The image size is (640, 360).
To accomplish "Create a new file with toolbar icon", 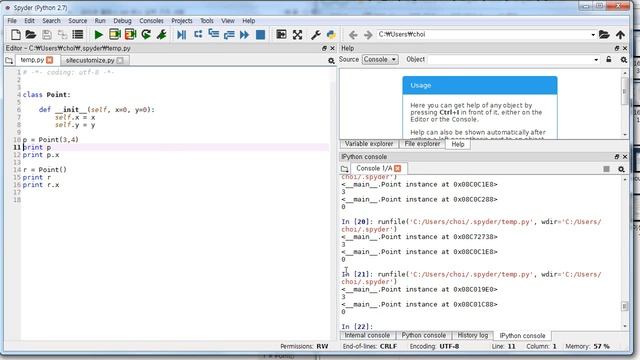I will coord(16,35).
